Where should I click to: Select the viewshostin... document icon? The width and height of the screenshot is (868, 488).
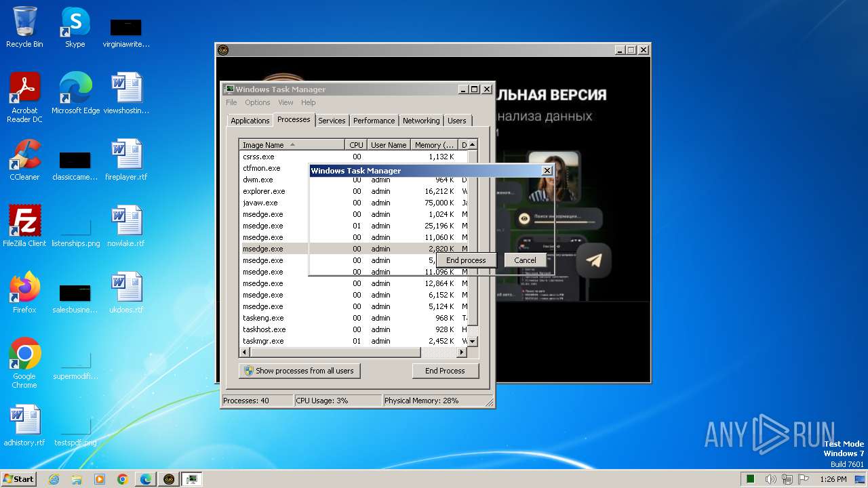coord(126,94)
